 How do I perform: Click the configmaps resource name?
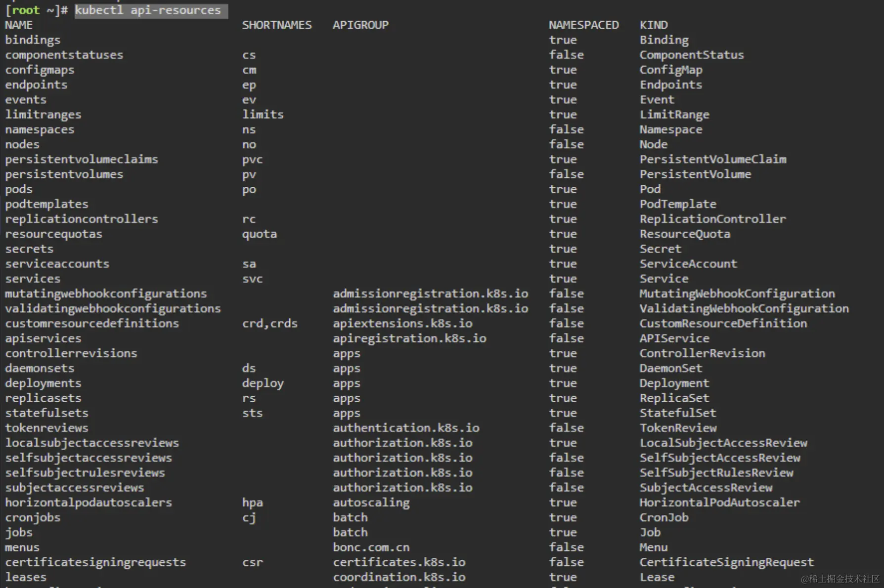[x=40, y=70]
